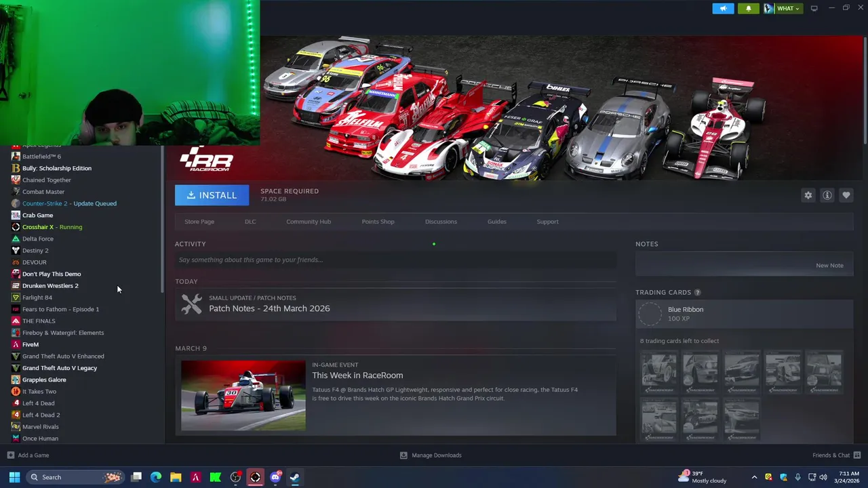868x488 pixels.
Task: Open Windows Start menu
Action: point(14,477)
